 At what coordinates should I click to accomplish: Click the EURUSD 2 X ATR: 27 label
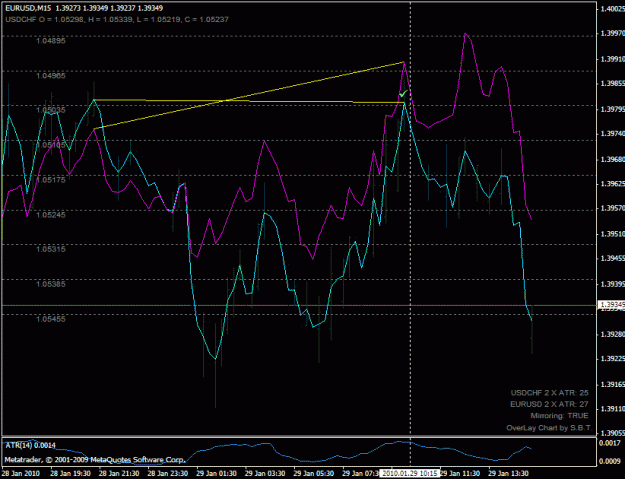click(549, 404)
